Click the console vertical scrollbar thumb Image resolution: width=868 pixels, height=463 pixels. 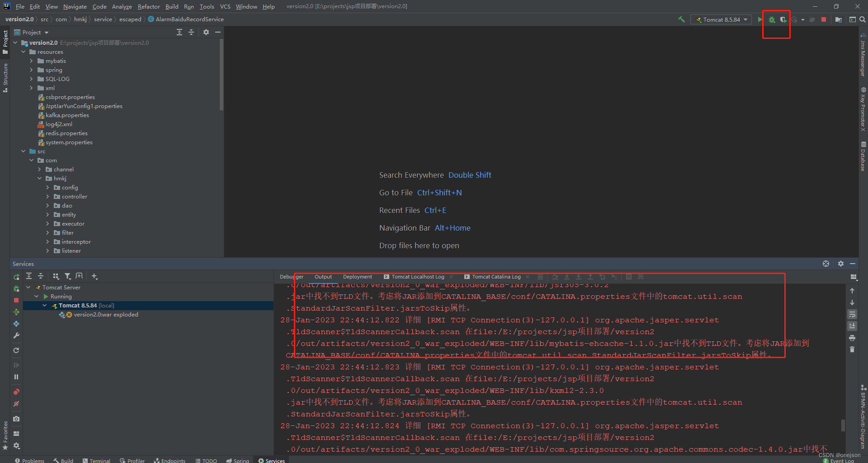[843, 425]
